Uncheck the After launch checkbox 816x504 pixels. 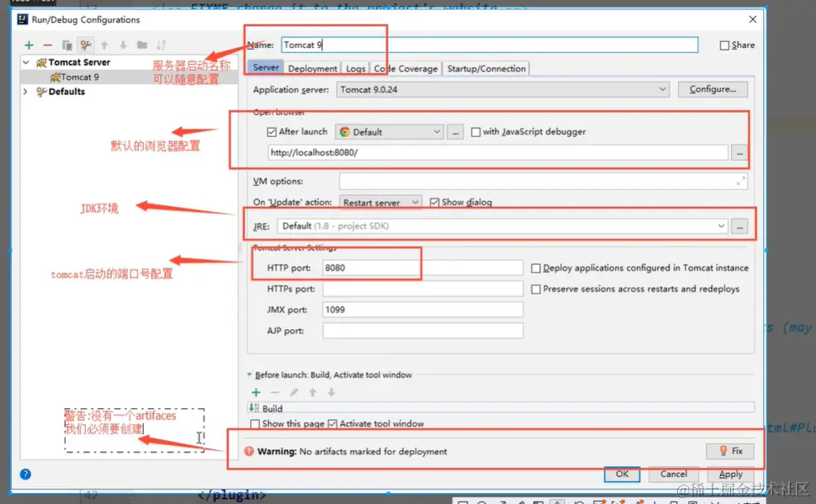(271, 132)
